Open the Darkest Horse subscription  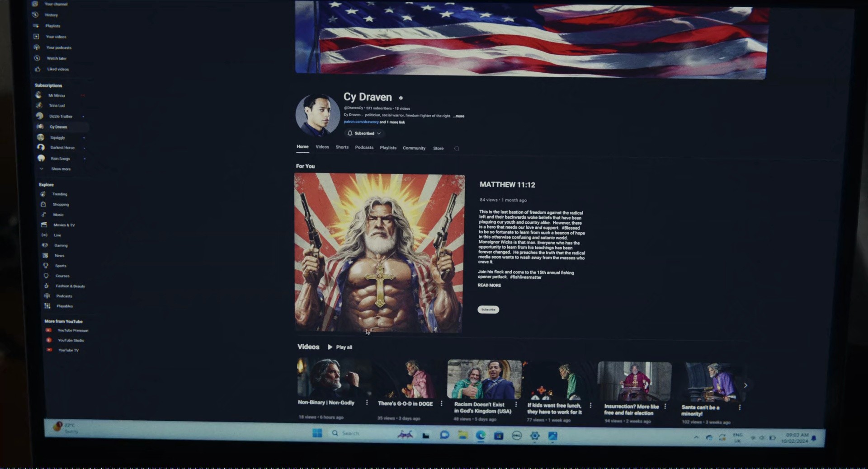click(x=62, y=148)
